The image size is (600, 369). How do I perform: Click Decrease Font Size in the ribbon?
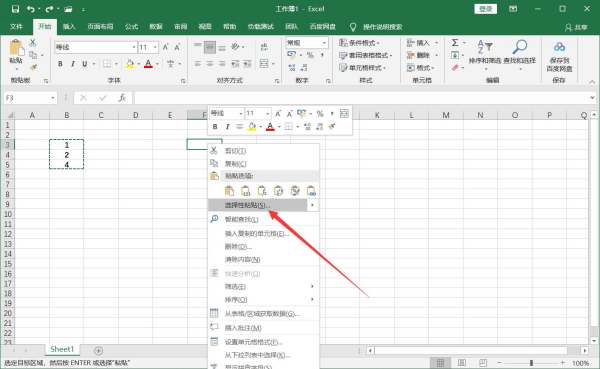pyautogui.click(x=177, y=47)
